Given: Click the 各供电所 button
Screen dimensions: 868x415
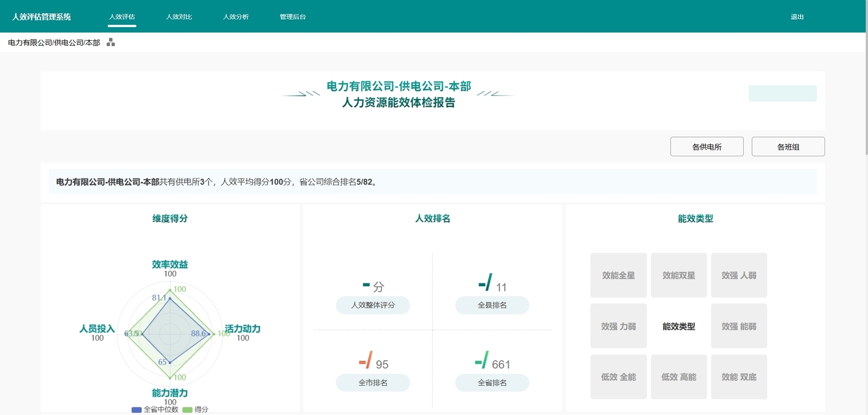Looking at the screenshot, I should pyautogui.click(x=706, y=147).
